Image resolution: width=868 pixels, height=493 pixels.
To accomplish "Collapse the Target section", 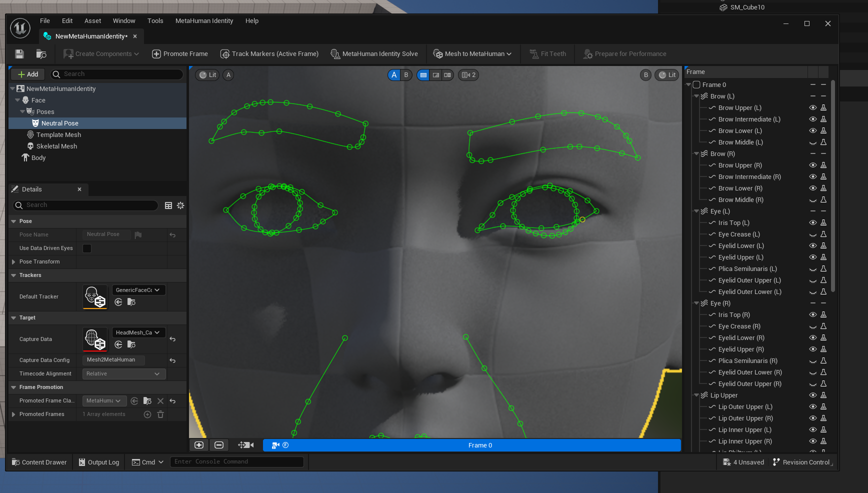I will (x=13, y=318).
